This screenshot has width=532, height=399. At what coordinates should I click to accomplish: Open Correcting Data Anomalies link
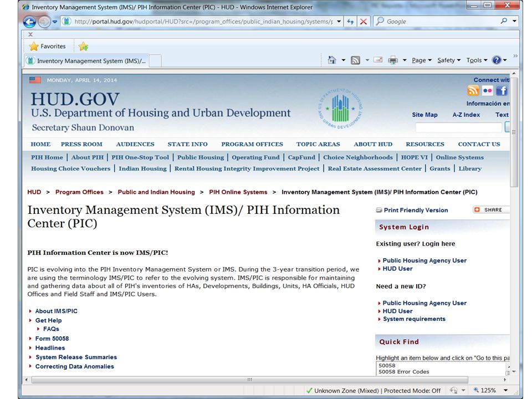(75, 366)
